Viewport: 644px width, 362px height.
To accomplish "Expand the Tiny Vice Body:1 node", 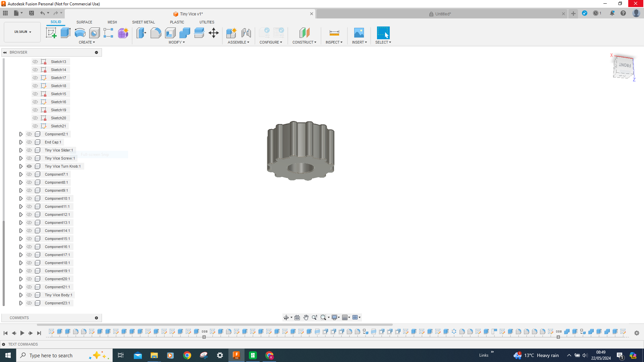I will 21,295.
